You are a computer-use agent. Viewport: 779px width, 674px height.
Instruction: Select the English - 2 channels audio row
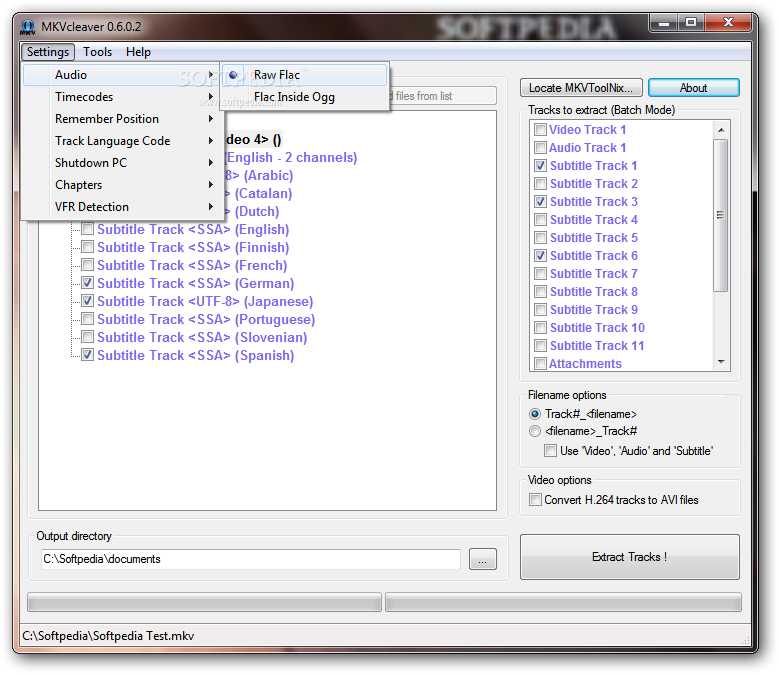click(x=292, y=157)
